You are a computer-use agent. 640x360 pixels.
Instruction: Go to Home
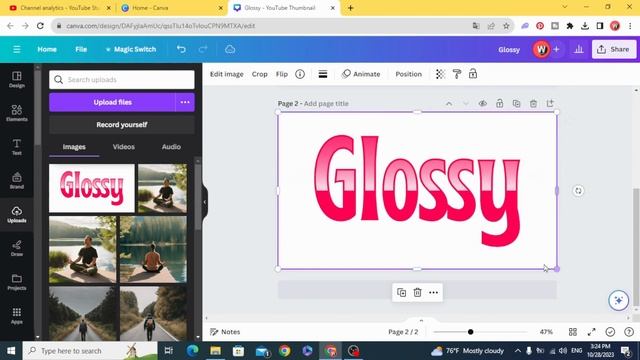(47, 49)
